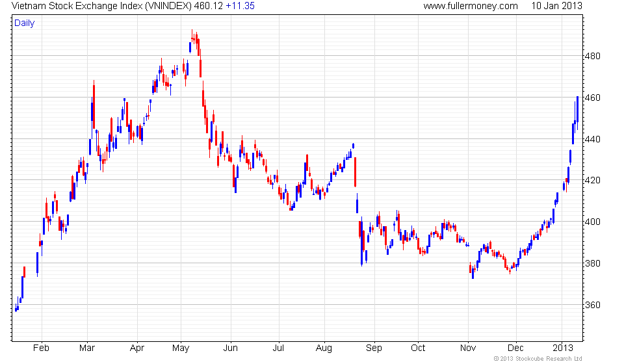Click the index value 460.12

pyautogui.click(x=209, y=6)
